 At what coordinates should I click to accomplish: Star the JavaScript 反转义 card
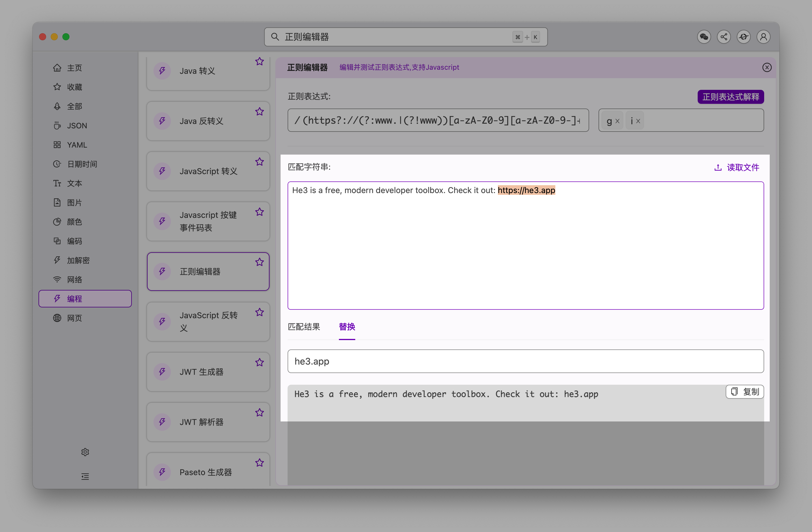(x=260, y=312)
